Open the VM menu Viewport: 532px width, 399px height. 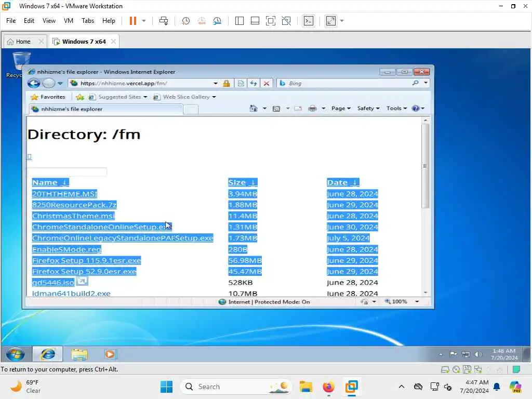click(69, 21)
